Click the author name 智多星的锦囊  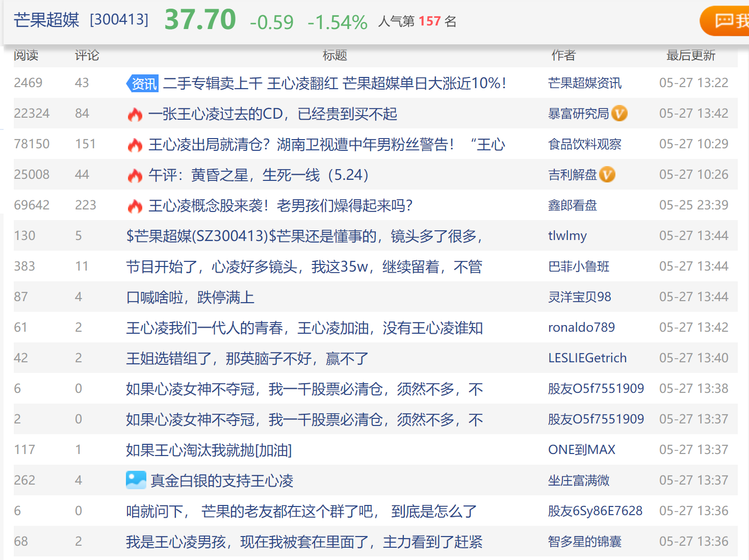[x=585, y=542]
